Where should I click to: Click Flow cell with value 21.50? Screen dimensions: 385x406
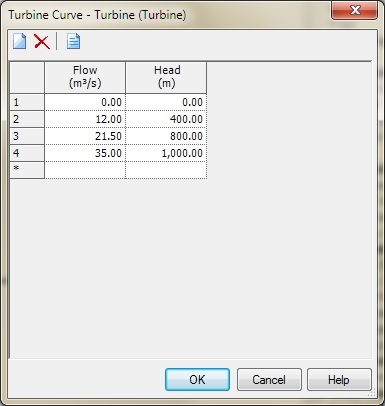[x=85, y=136]
